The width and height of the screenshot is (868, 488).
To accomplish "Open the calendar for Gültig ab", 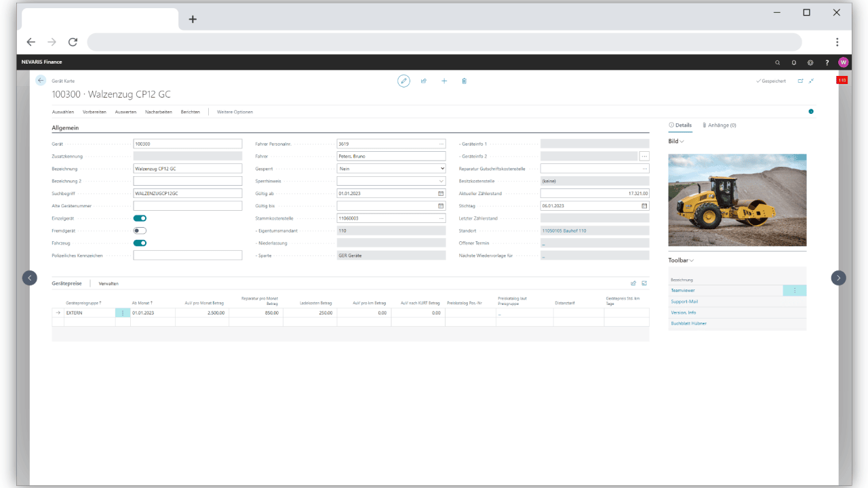I will click(x=441, y=193).
